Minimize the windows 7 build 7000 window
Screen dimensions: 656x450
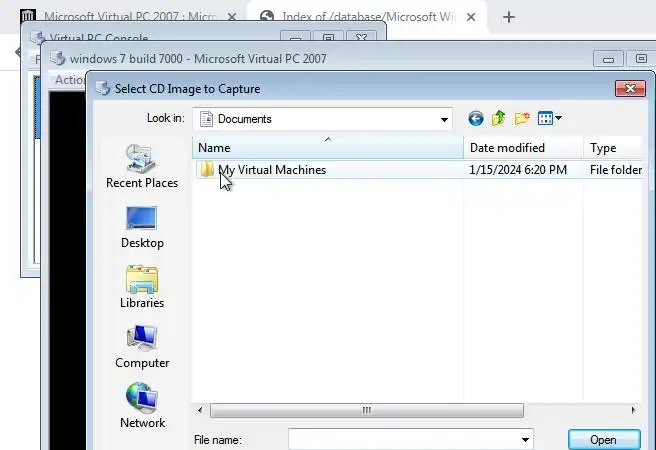pyautogui.click(x=608, y=59)
